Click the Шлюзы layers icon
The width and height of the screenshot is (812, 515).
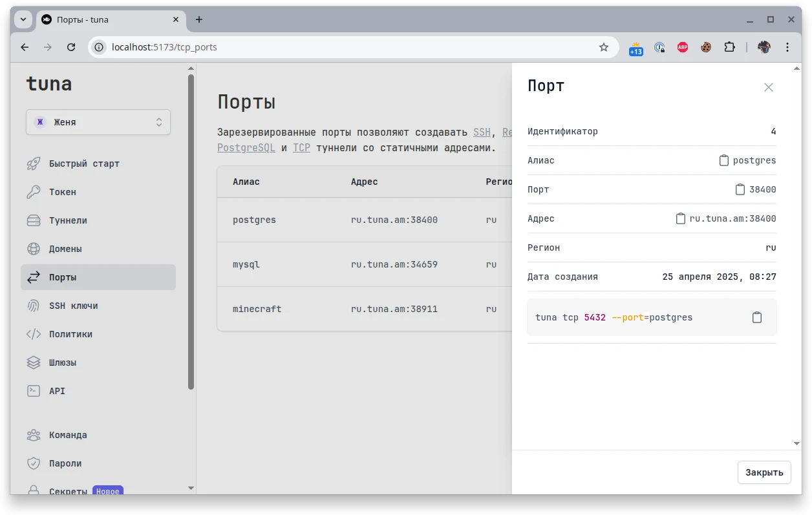pyautogui.click(x=34, y=363)
